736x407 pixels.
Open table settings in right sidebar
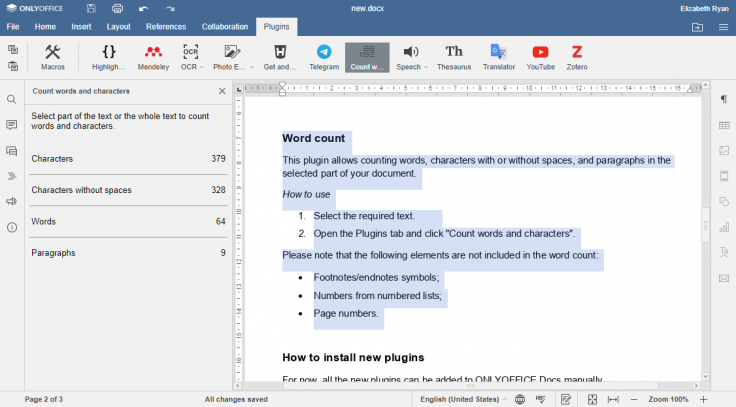pyautogui.click(x=724, y=125)
